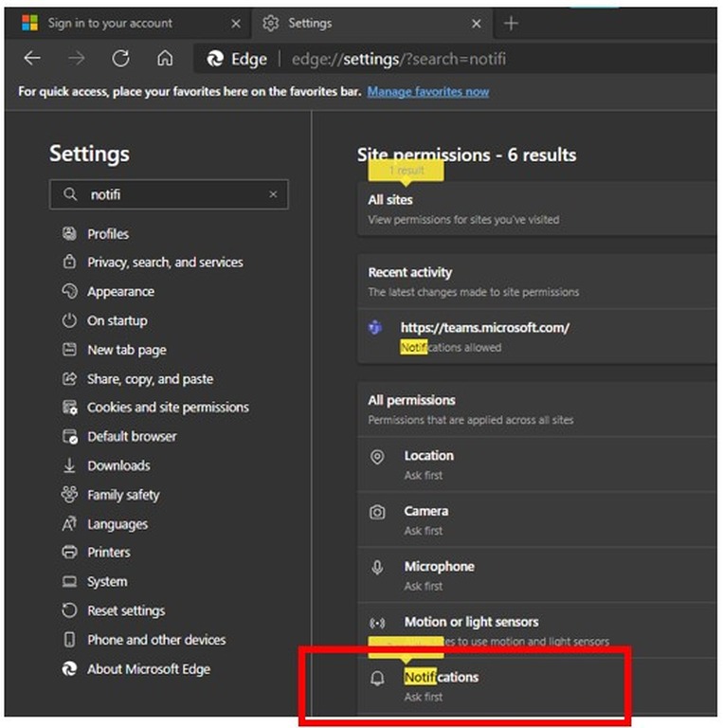Click the About Microsoft Edge logo icon

coord(69,668)
